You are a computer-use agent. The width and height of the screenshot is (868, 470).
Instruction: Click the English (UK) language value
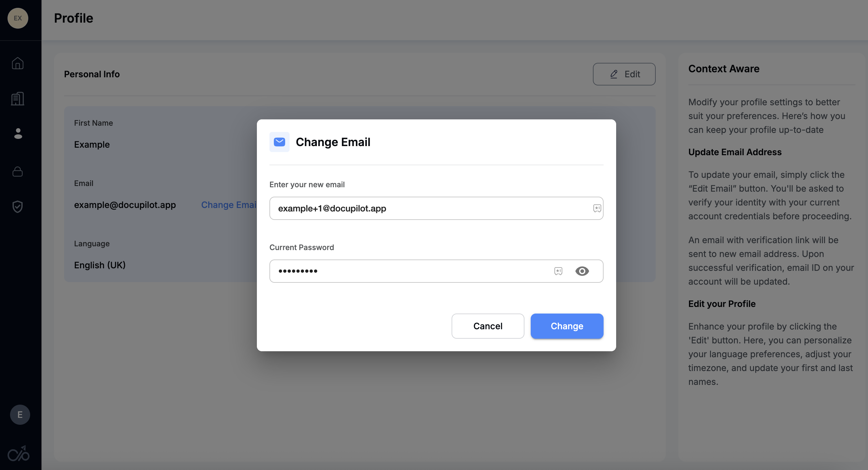point(100,265)
